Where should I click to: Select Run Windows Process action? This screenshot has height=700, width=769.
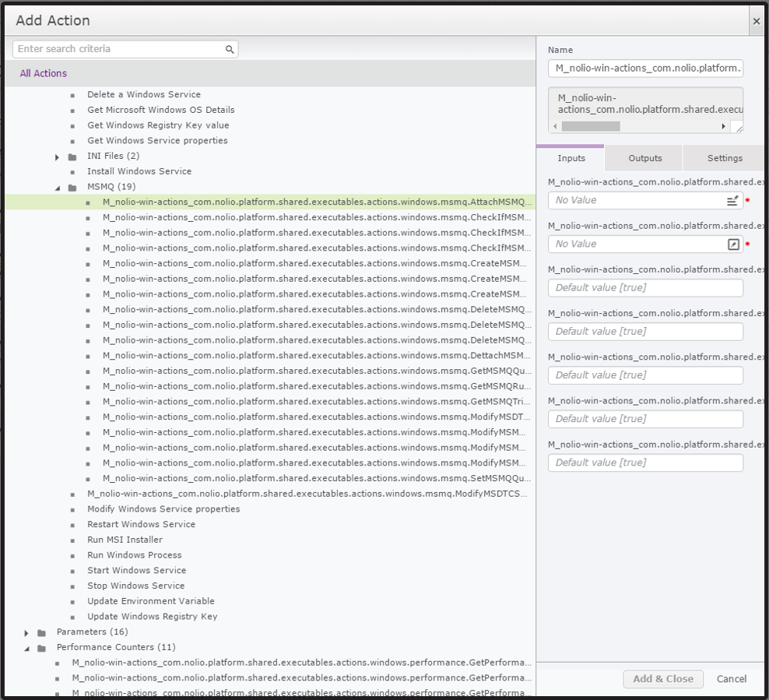point(135,555)
